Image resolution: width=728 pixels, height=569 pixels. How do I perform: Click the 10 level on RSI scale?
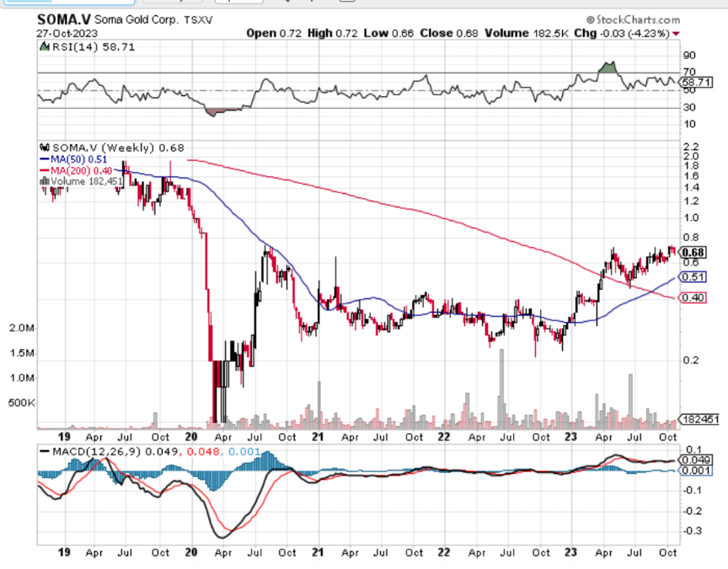(x=689, y=124)
